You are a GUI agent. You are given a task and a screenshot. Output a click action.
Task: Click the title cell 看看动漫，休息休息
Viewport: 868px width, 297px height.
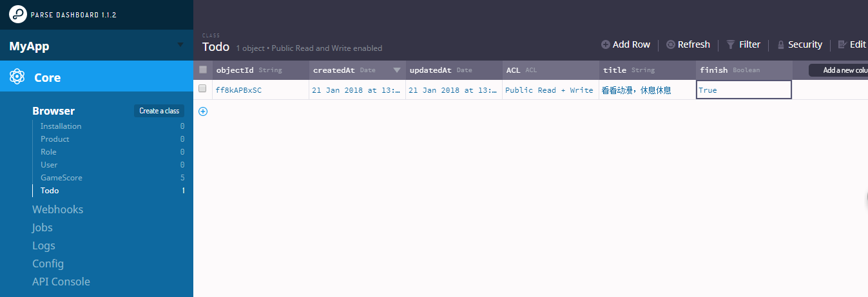647,90
